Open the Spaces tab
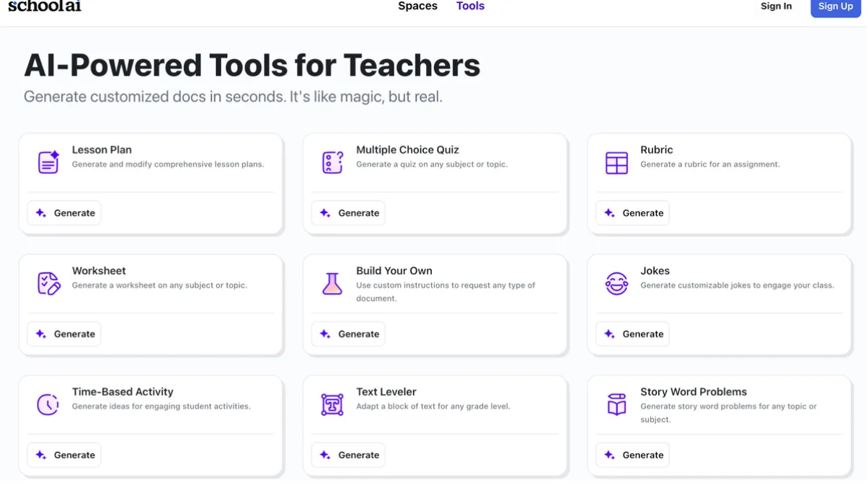 click(418, 6)
